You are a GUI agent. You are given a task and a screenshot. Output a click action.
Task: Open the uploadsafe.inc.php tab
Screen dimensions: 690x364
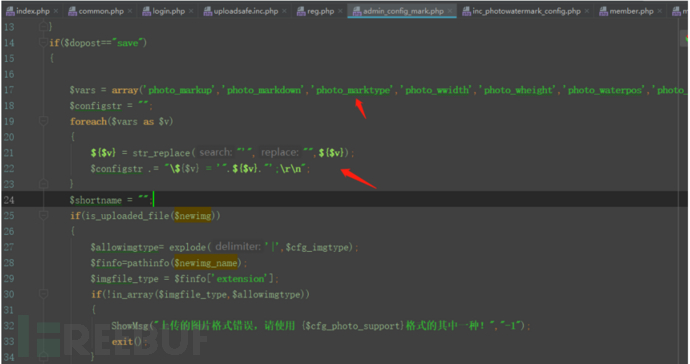pos(246,11)
